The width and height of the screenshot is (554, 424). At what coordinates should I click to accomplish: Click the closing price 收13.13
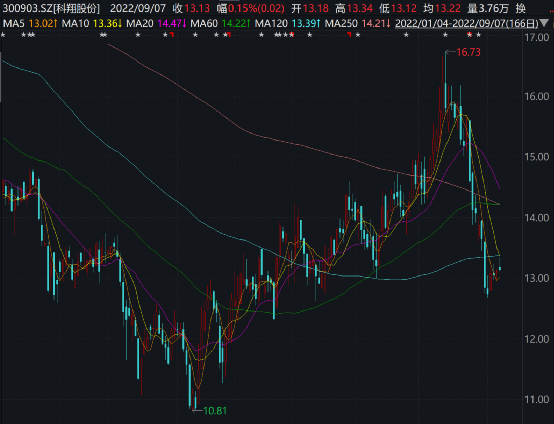pos(191,8)
